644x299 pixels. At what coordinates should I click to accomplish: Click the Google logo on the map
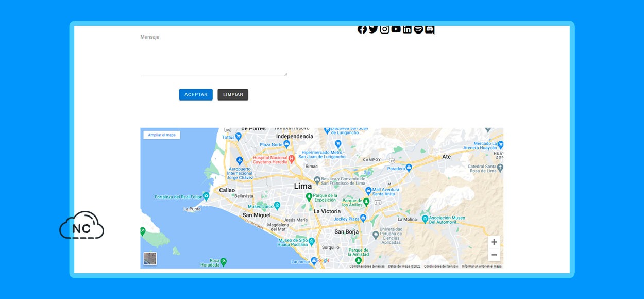coord(323,261)
